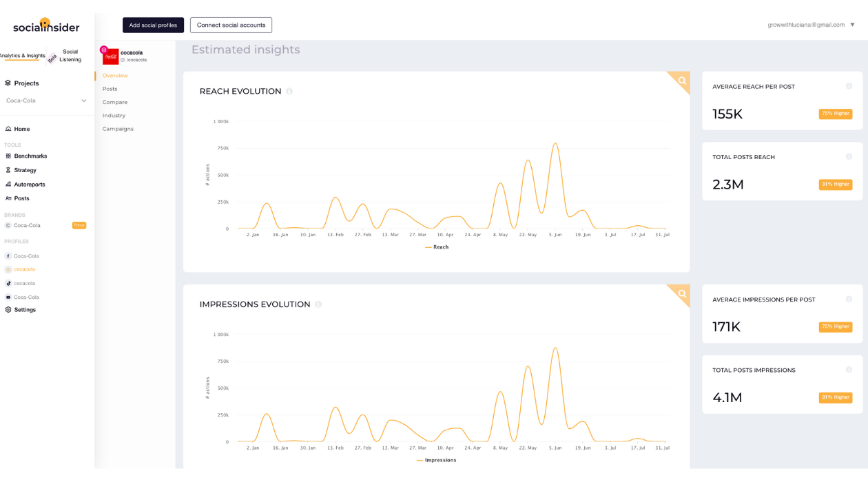Click Add social profiles button

(x=153, y=25)
